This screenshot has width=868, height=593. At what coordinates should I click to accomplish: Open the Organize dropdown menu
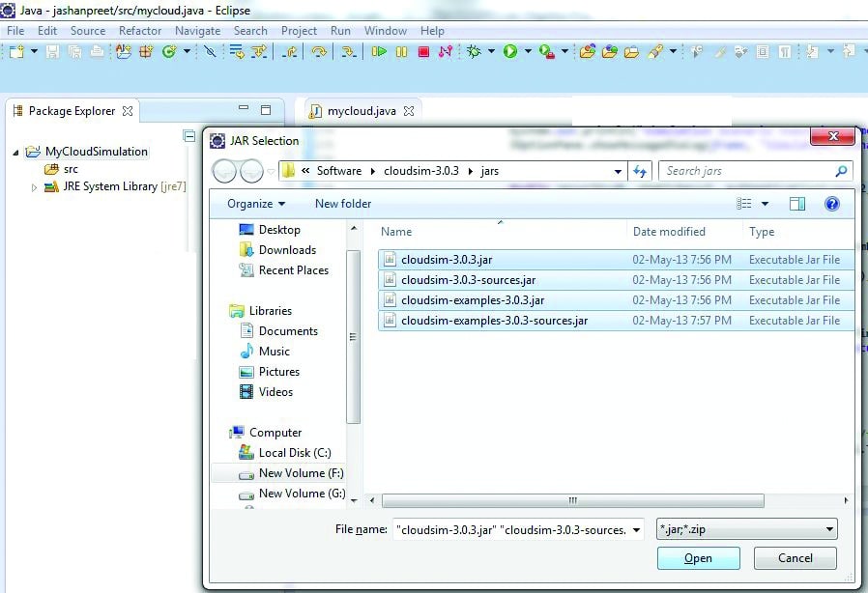click(x=256, y=204)
